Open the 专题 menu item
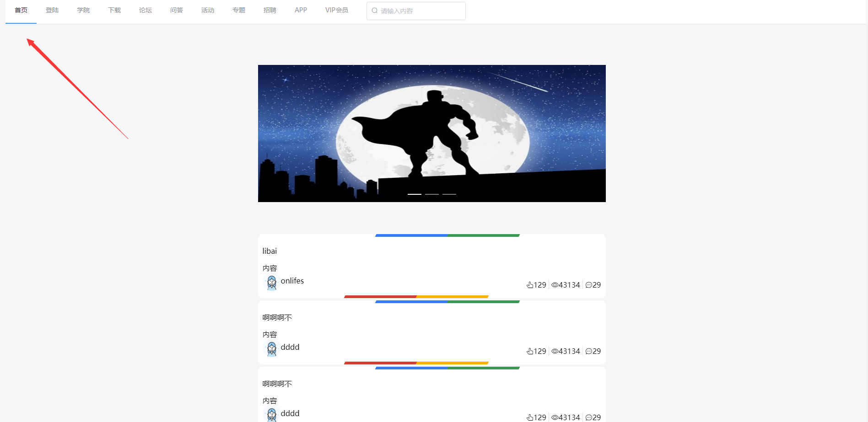 (239, 10)
